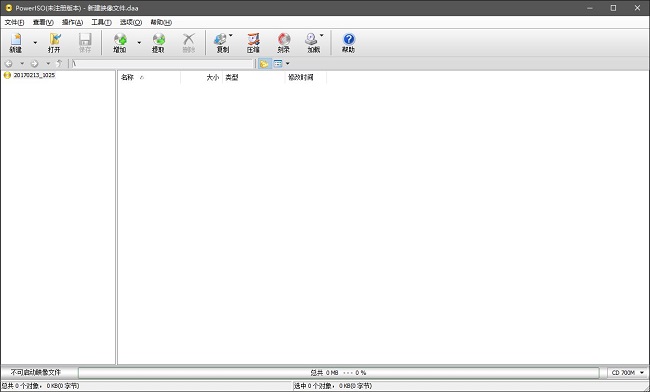Sort by the 修改时间 column header

tap(306, 77)
